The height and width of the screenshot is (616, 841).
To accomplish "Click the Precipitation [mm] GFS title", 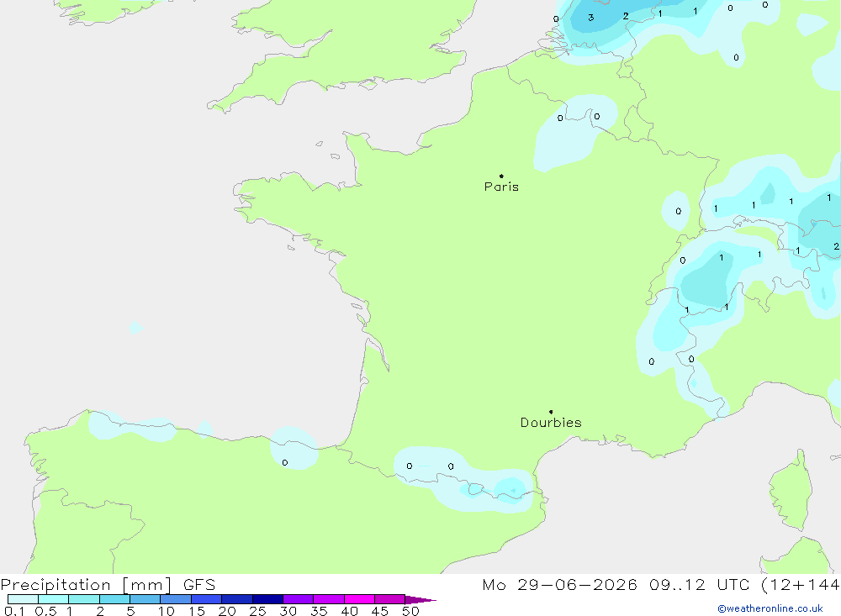I will click(108, 585).
